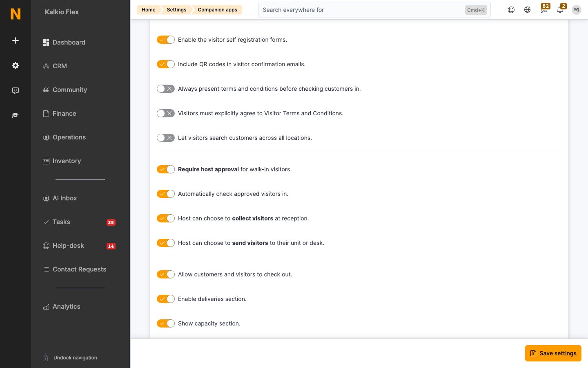
Task: Click the Help-desk lifebuoy icon in sidebar
Action: coord(46,246)
